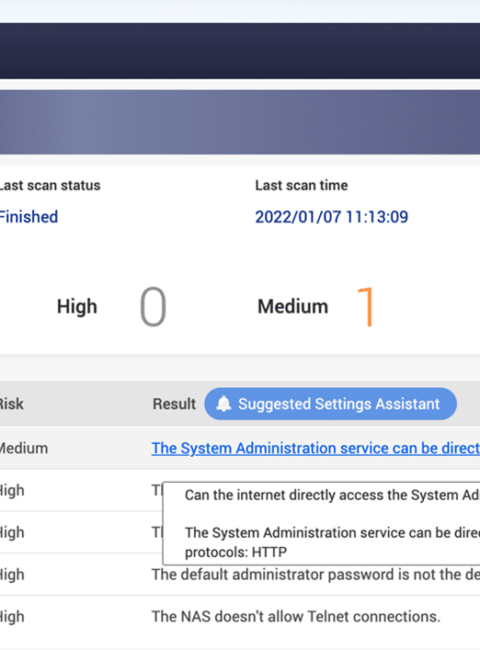Click the Last scan time label
Viewport: 480px width, 650px height.
(x=301, y=185)
